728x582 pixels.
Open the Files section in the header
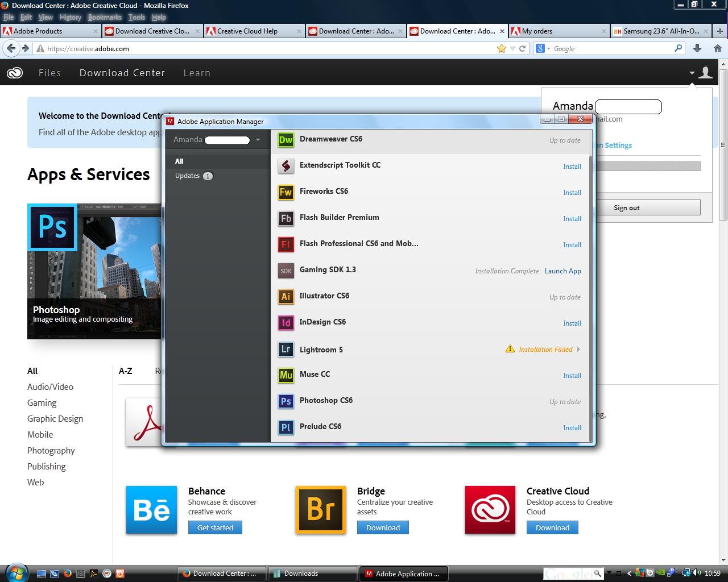click(49, 73)
